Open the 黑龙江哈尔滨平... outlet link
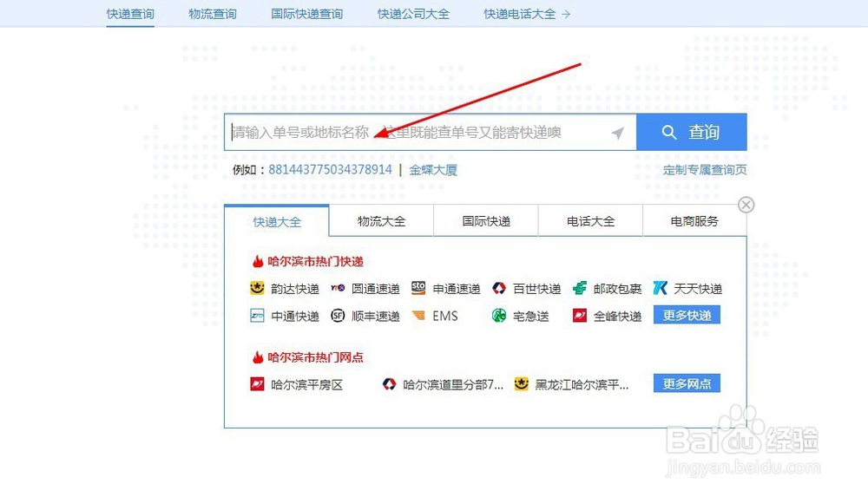Image resolution: width=868 pixels, height=497 pixels. (x=582, y=384)
